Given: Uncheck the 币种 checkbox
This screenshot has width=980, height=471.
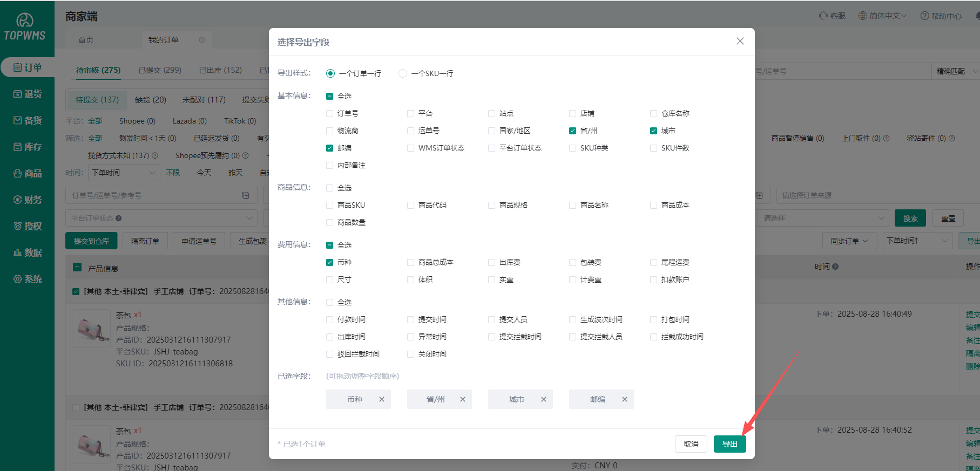Looking at the screenshot, I should [x=330, y=262].
